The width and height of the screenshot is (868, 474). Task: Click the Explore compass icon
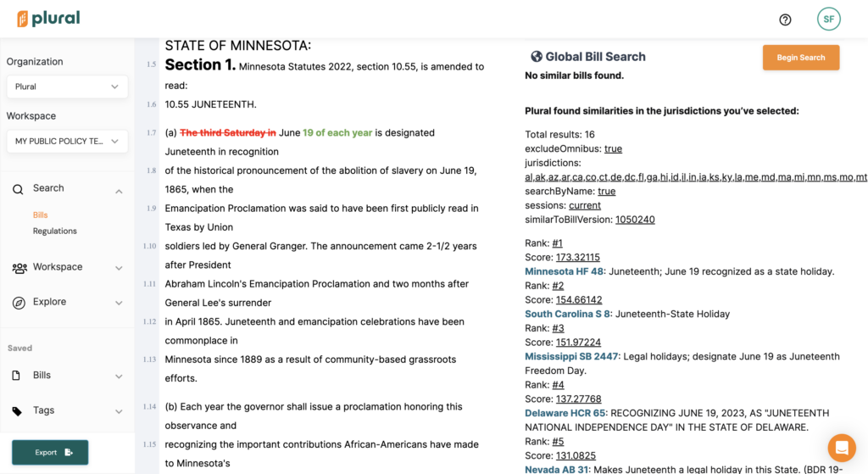(x=18, y=303)
